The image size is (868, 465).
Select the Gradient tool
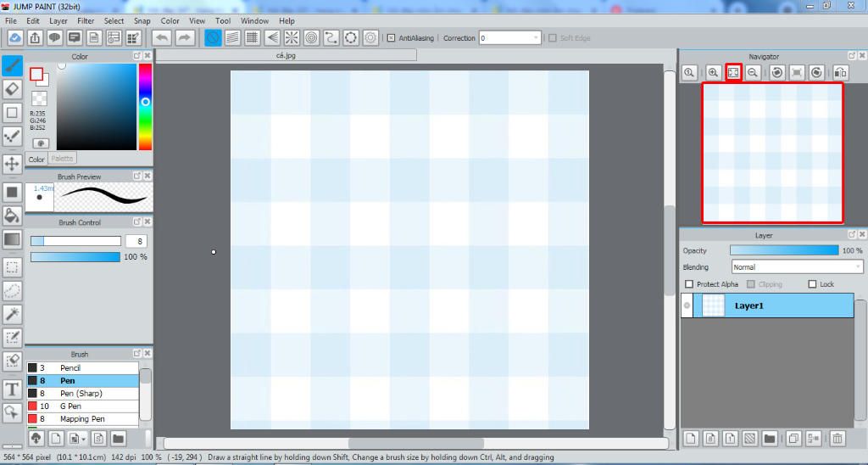coord(12,239)
